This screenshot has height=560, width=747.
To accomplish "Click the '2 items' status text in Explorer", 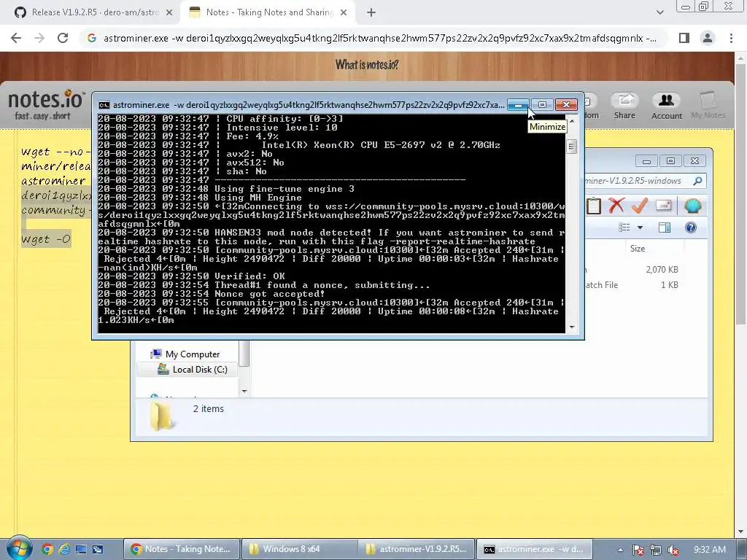I will pyautogui.click(x=208, y=408).
